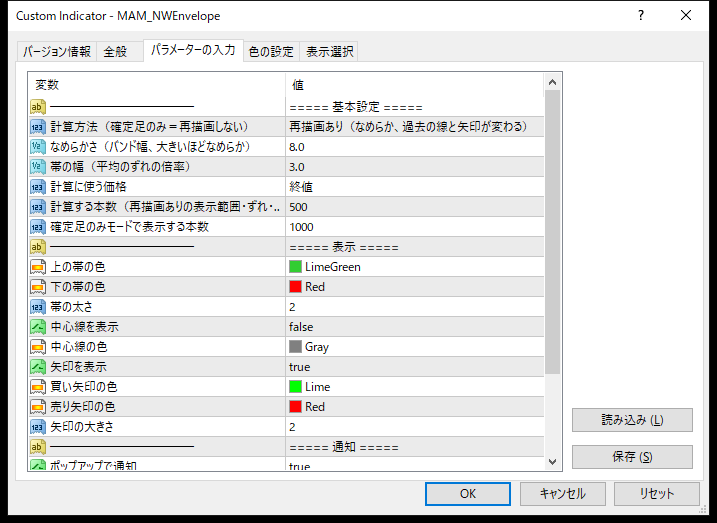Screen dimensions: 717x523
Task: Click the LimeGreen swatch for 上の帯の色
Action: [295, 267]
